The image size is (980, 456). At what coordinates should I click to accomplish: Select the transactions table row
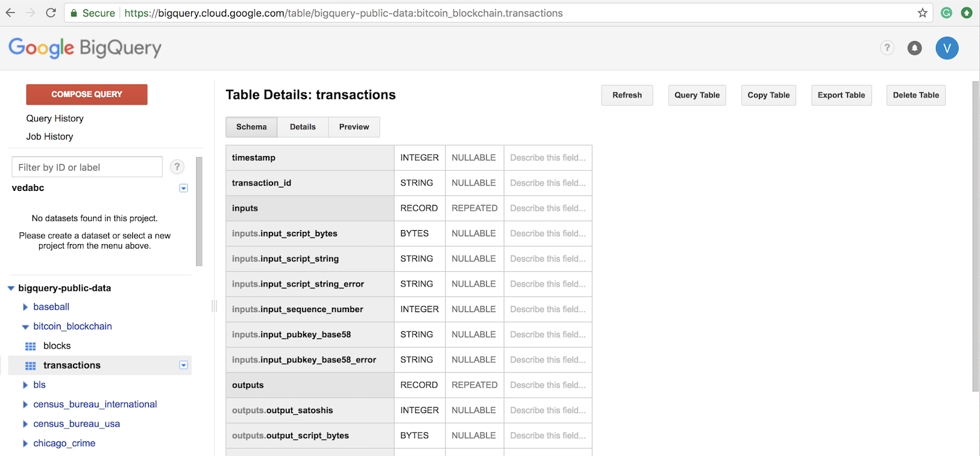click(x=100, y=365)
